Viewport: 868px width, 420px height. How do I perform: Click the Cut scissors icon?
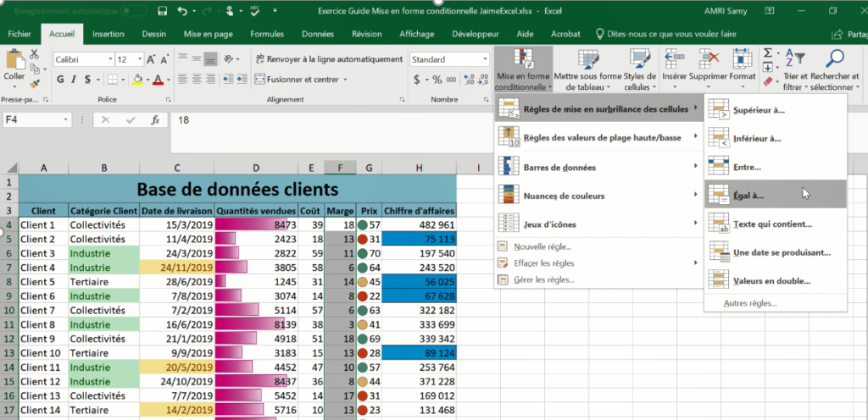[x=35, y=54]
